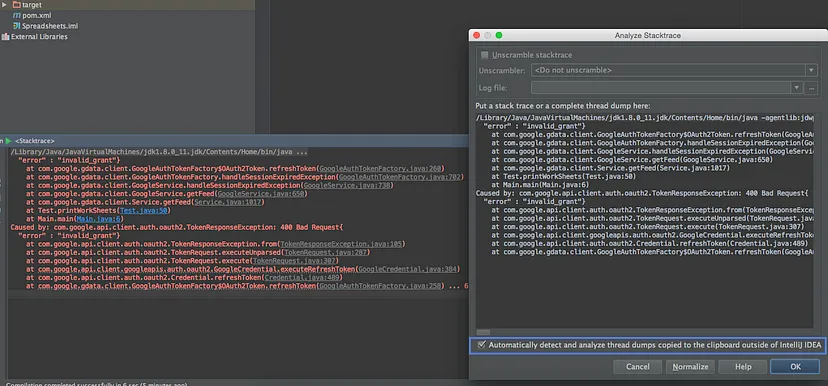Click the green zoom button of the dialog

499,35
